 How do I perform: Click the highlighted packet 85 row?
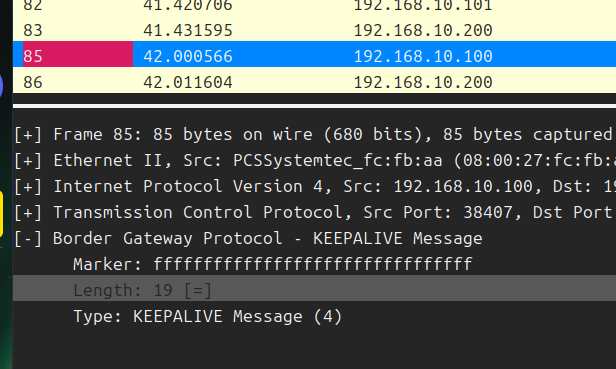(x=314, y=56)
